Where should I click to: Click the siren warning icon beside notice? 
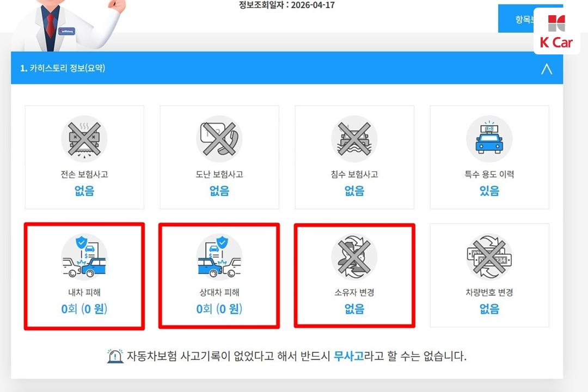[115, 356]
